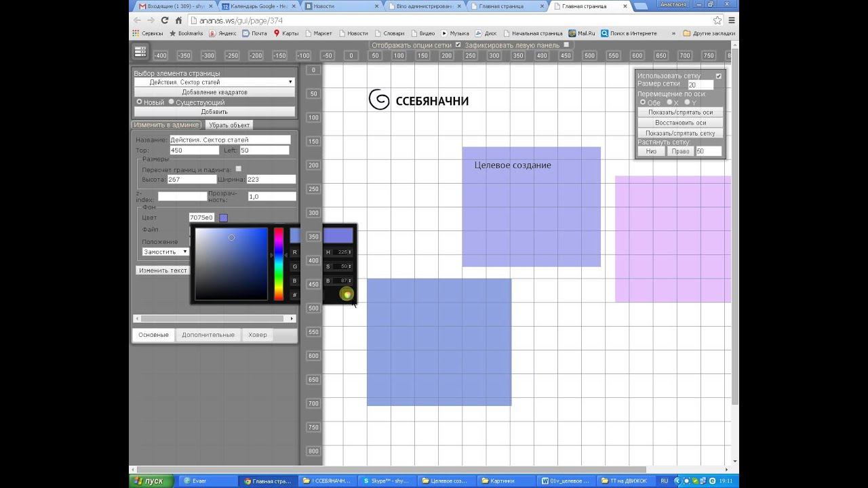Click the panel toggle icon above left panel
The image size is (868, 488).
(x=140, y=52)
